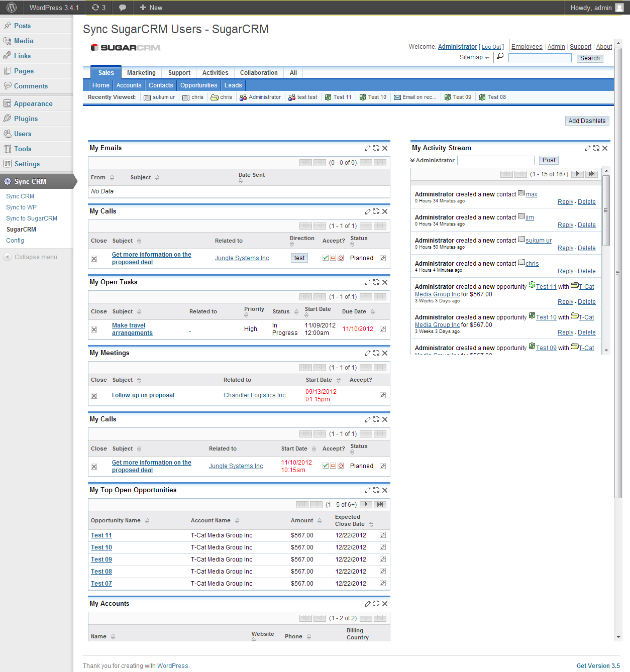Close the Follow-up on proposal meeting
Viewport: 630px width, 672px height.
tap(94, 396)
